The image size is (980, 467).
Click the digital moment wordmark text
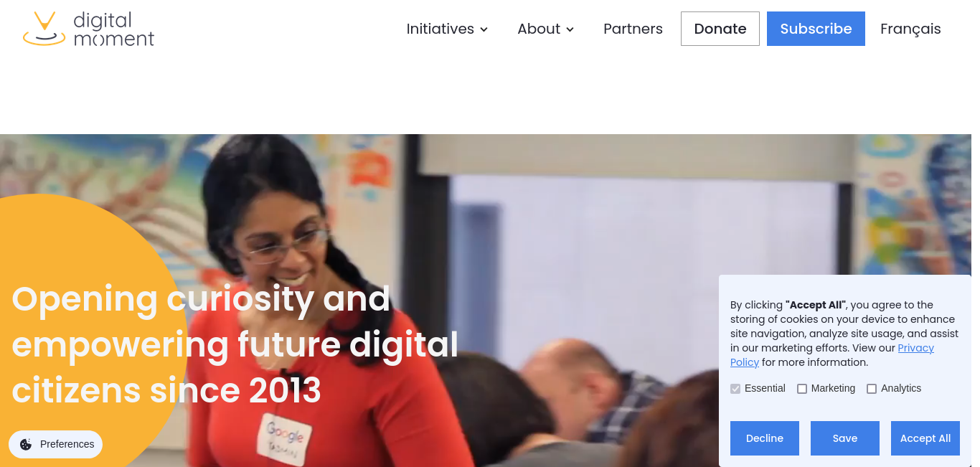point(114,29)
